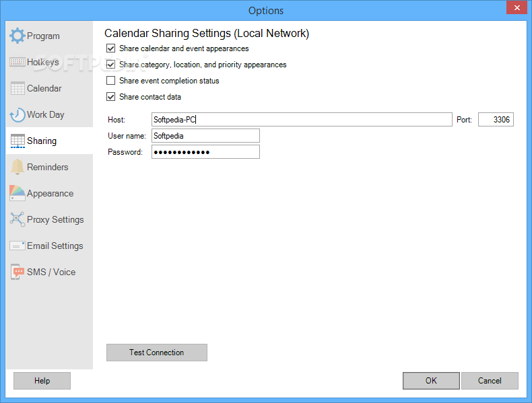Image resolution: width=532 pixels, height=403 pixels.
Task: Switch to the Hotkeys section
Action: tap(42, 62)
